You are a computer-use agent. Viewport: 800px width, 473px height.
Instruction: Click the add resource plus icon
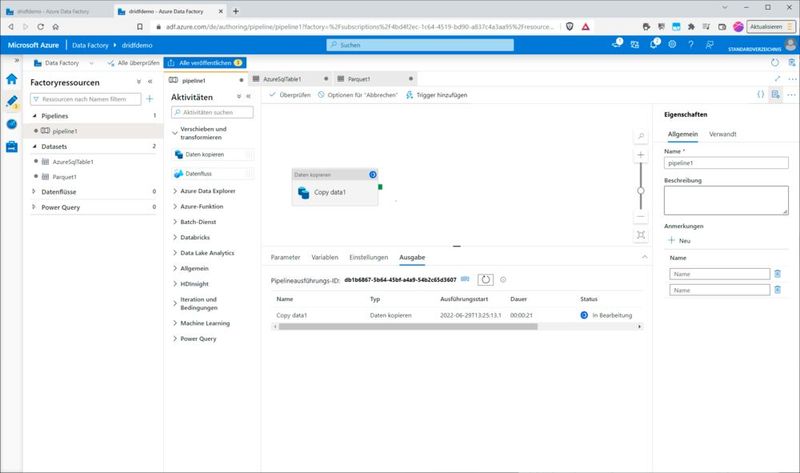coord(149,98)
